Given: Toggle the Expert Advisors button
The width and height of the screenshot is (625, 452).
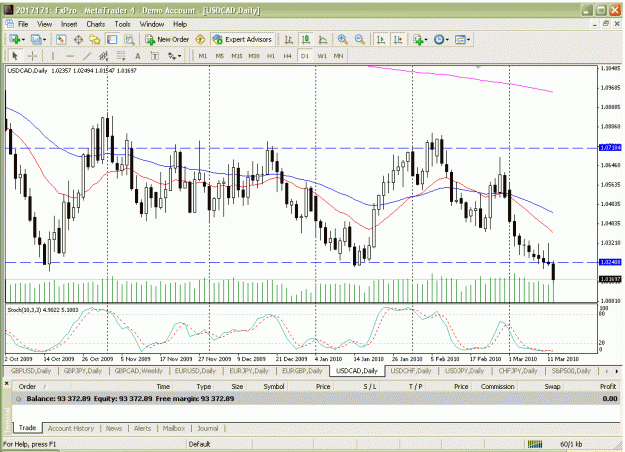Looking at the screenshot, I should click(x=242, y=39).
